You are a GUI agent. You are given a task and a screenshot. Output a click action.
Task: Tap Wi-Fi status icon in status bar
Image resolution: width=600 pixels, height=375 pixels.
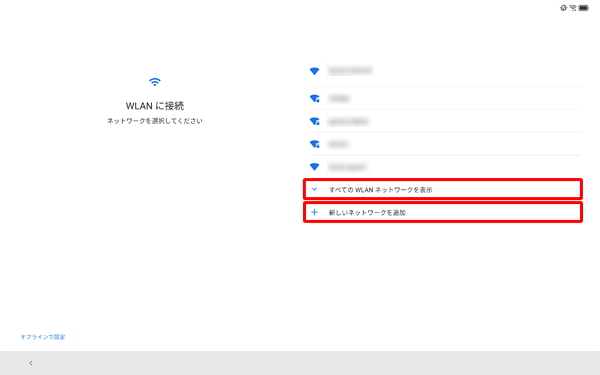tap(573, 8)
